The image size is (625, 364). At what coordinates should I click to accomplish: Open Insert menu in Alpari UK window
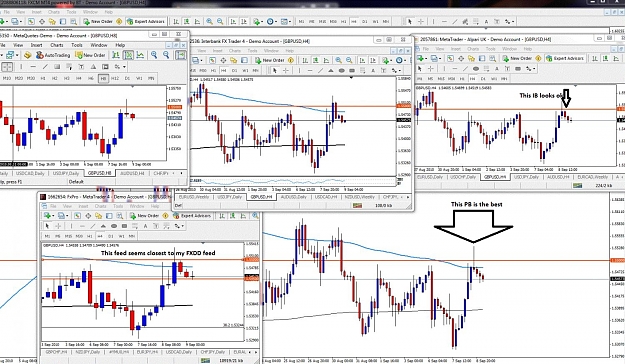coord(456,49)
